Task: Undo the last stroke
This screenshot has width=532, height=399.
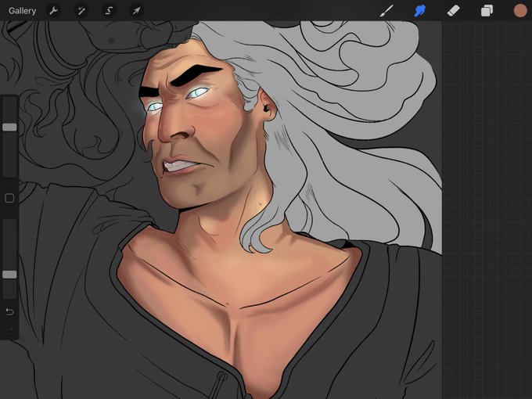Action: [x=9, y=311]
